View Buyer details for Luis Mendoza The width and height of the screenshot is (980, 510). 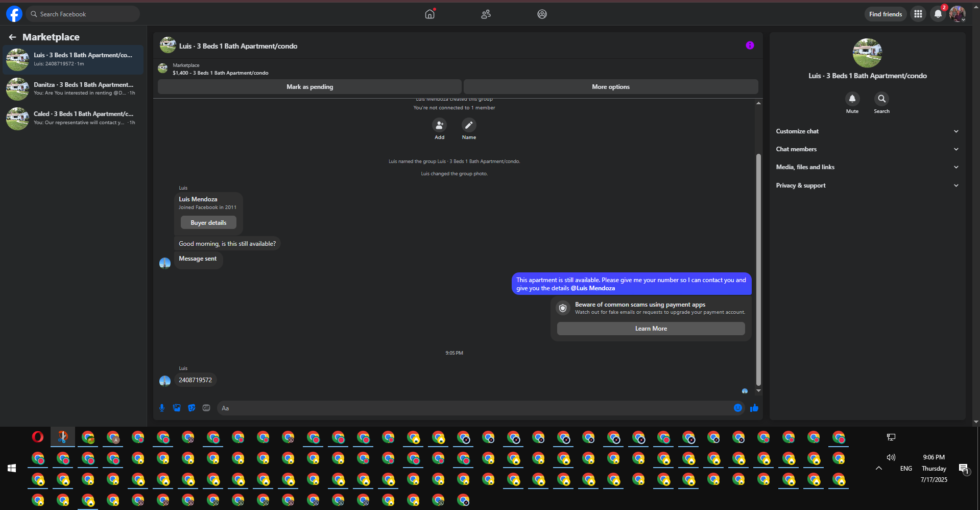click(x=208, y=222)
